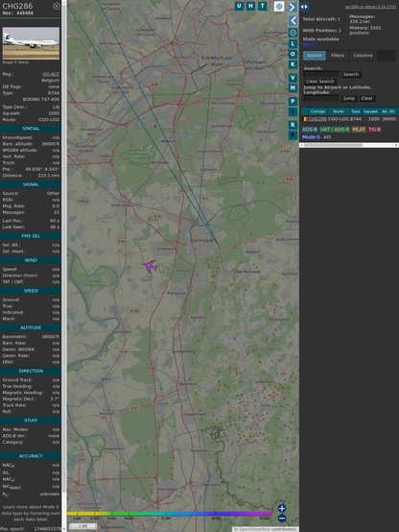Open settings gear on map
Image resolution: width=399 pixels, height=532 pixels.
[293, 33]
